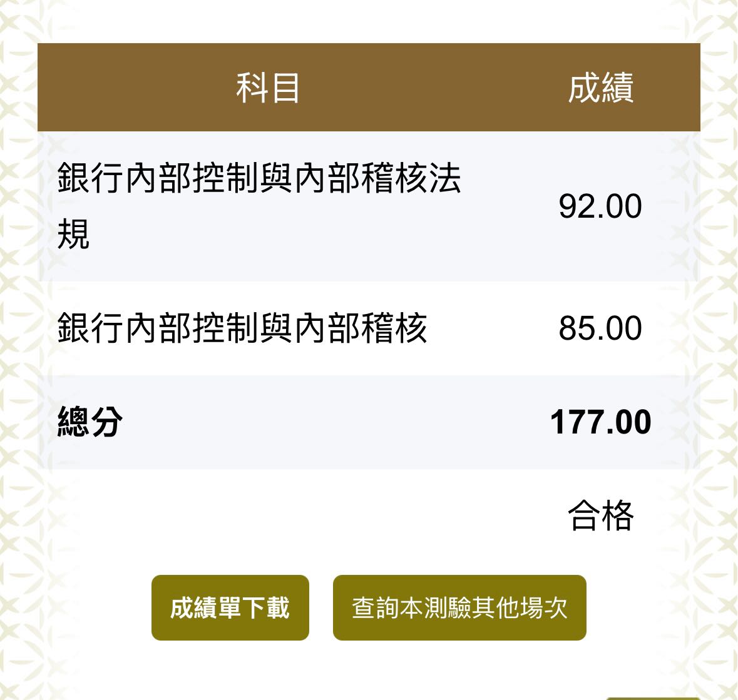Viewport: 738px width, 700px height.
Task: Click the brown table header bar
Action: pyautogui.click(x=369, y=86)
